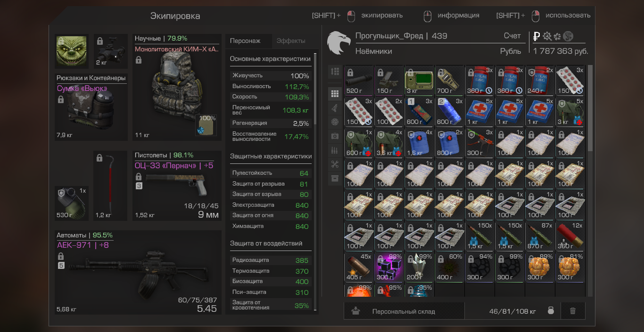Screen dimensions: 644x332
Task: Open the Эффекты tab
Action: tap(291, 41)
